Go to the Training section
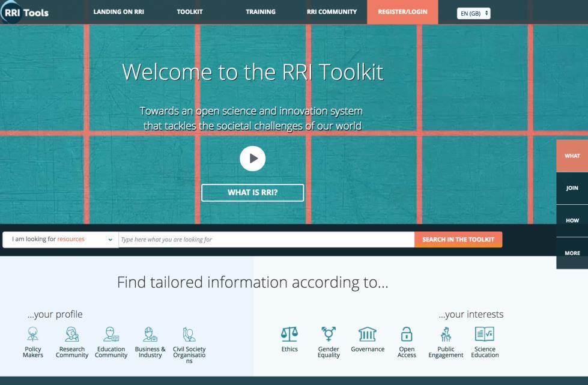Viewport: 588px width, 385px height. pyautogui.click(x=261, y=12)
